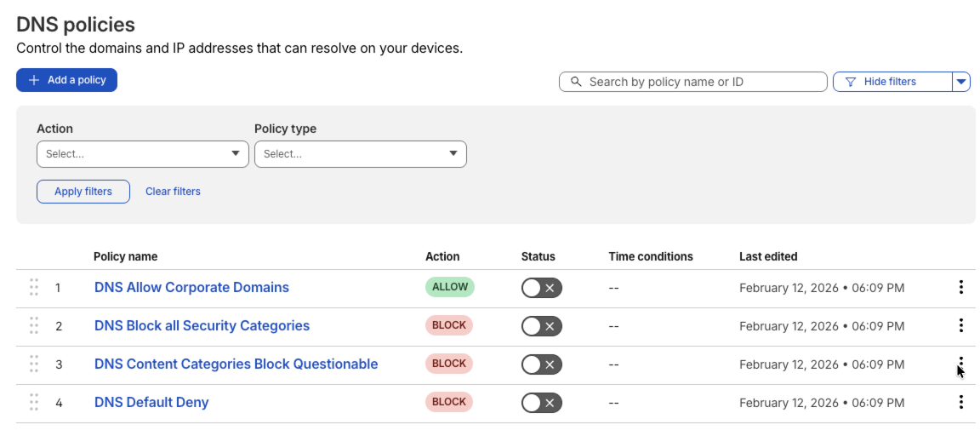Turn on the DNS Default Deny status switch
980x436 pixels.
coord(541,403)
